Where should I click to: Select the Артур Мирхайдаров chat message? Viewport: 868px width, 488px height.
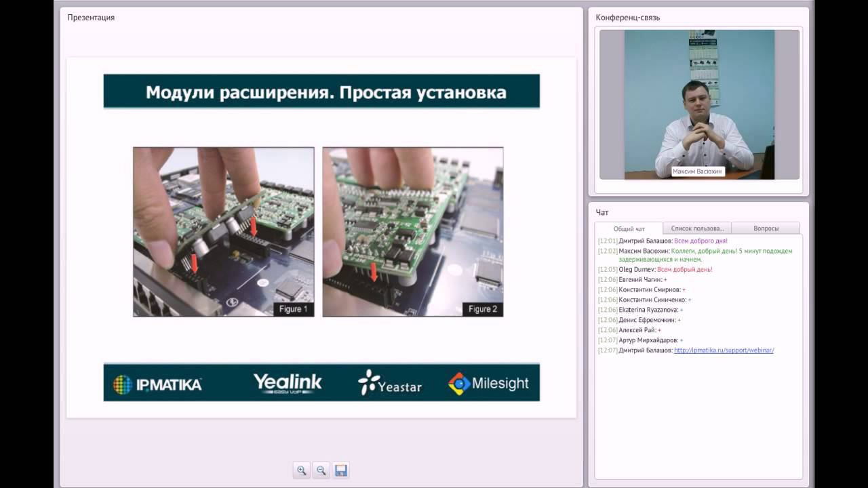click(641, 340)
